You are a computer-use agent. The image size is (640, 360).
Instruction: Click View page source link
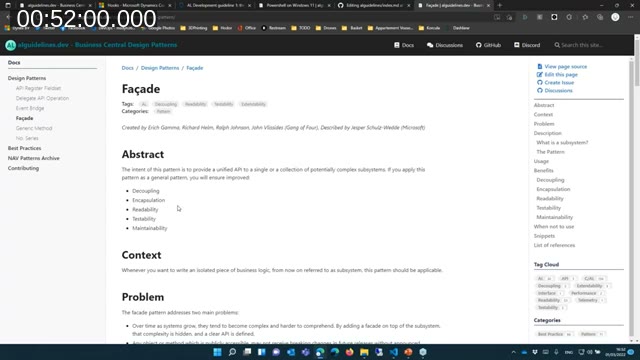pos(565,67)
